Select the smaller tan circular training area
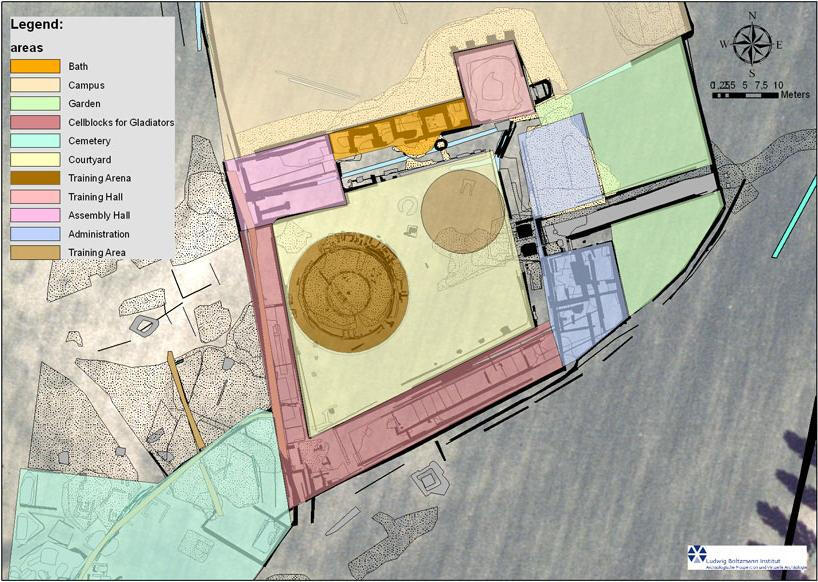The image size is (818, 582). [461, 211]
